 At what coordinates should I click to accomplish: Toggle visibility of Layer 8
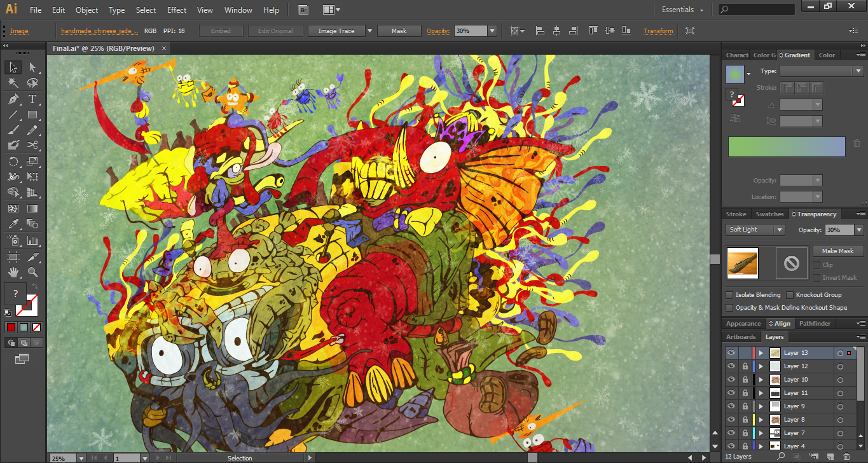point(731,420)
